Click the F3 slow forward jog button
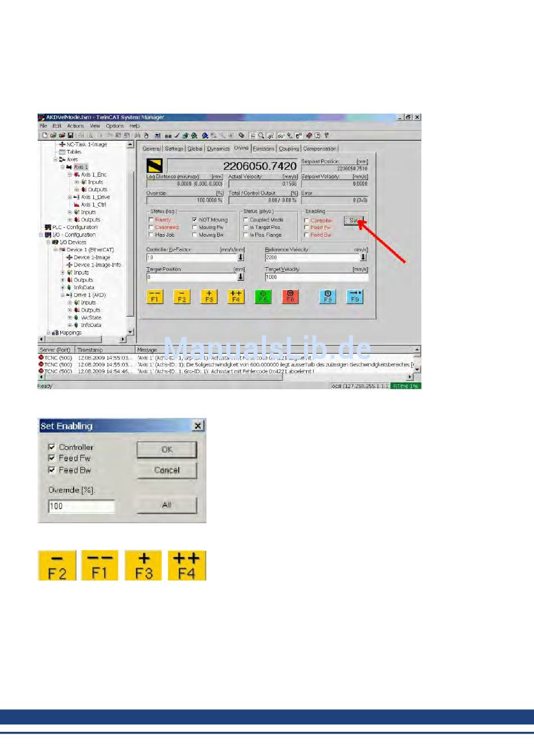This screenshot has width=534, height=756. tap(209, 296)
